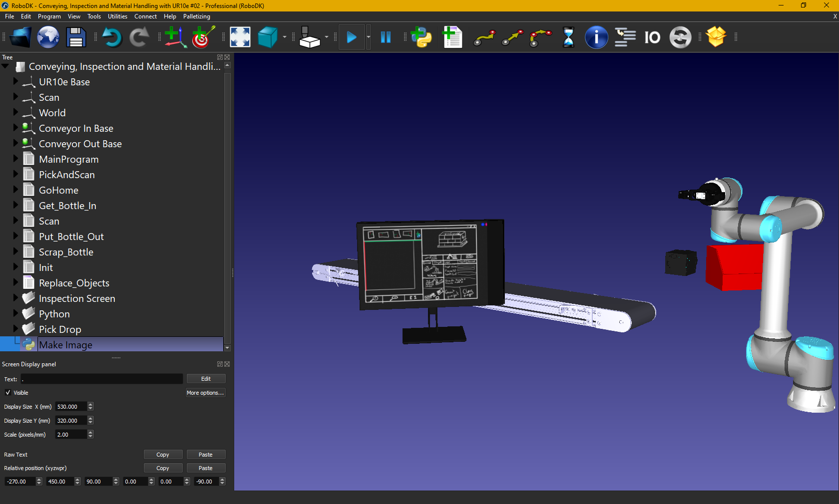Pause the simulation
Screen dimensions: 839x504
pos(386,37)
